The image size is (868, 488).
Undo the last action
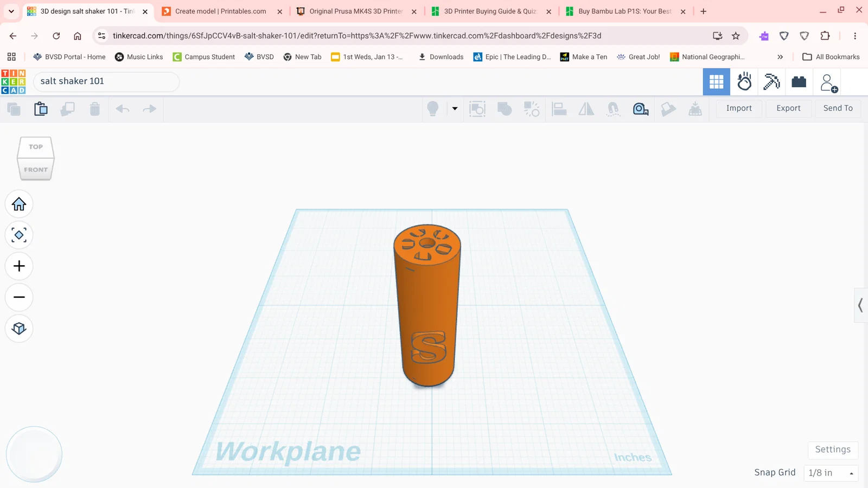tap(123, 109)
